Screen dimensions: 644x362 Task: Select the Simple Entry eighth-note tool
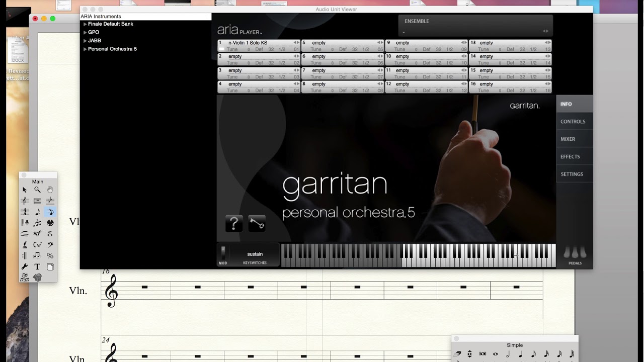(37, 212)
